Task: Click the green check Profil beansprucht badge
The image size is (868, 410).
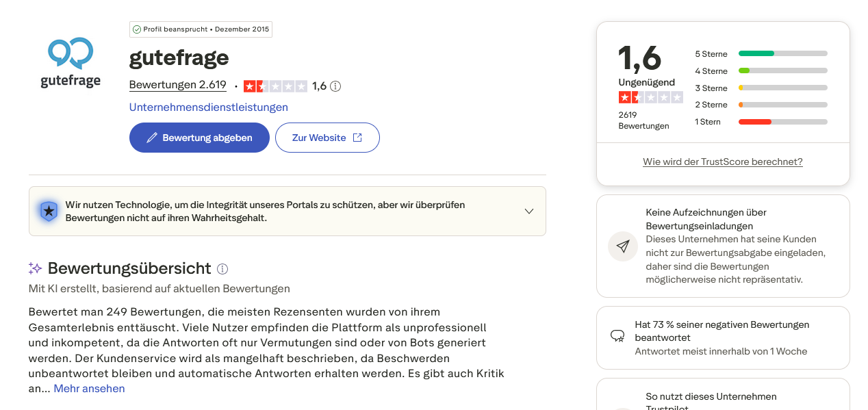Action: coord(201,29)
